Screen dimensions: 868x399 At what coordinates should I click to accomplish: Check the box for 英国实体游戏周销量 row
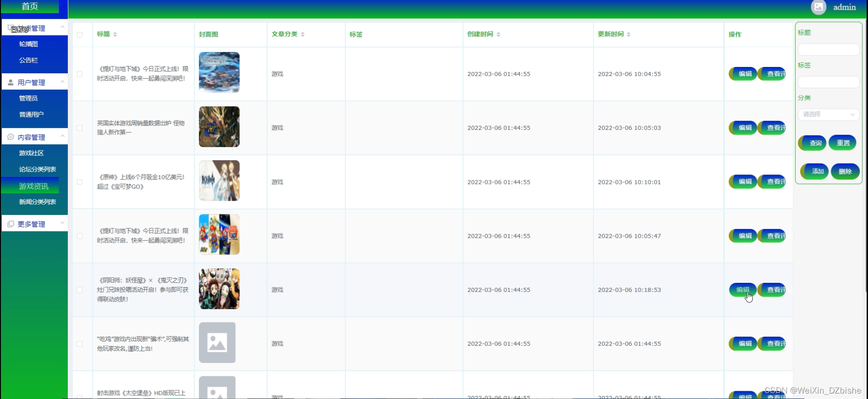(80, 128)
